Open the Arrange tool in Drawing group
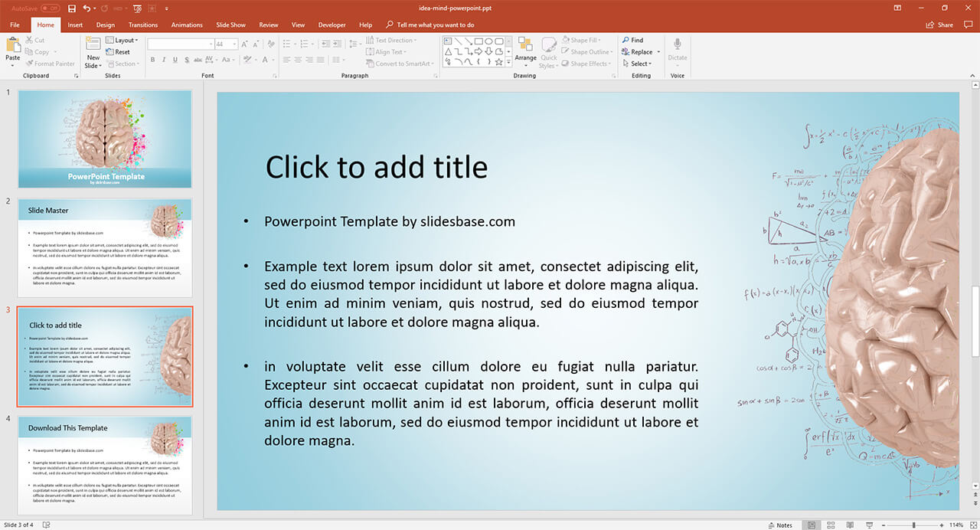Screen dimensions: 980x530 [x=525, y=49]
